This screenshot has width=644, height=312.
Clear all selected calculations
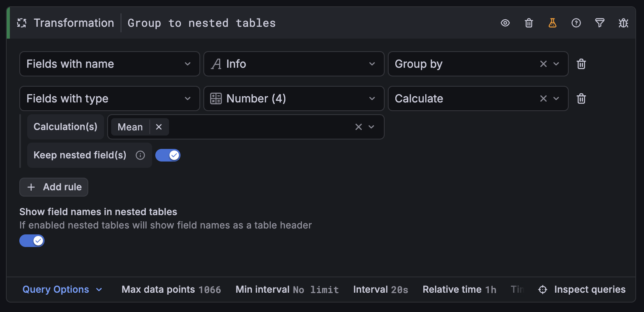click(359, 127)
